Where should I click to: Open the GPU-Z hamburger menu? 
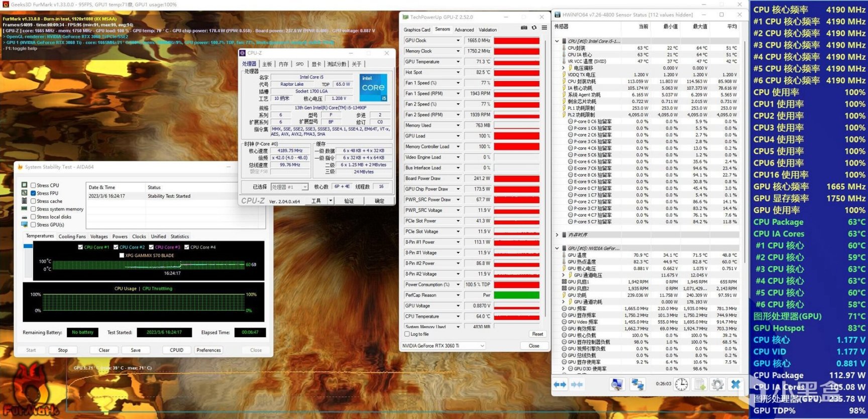tap(544, 28)
